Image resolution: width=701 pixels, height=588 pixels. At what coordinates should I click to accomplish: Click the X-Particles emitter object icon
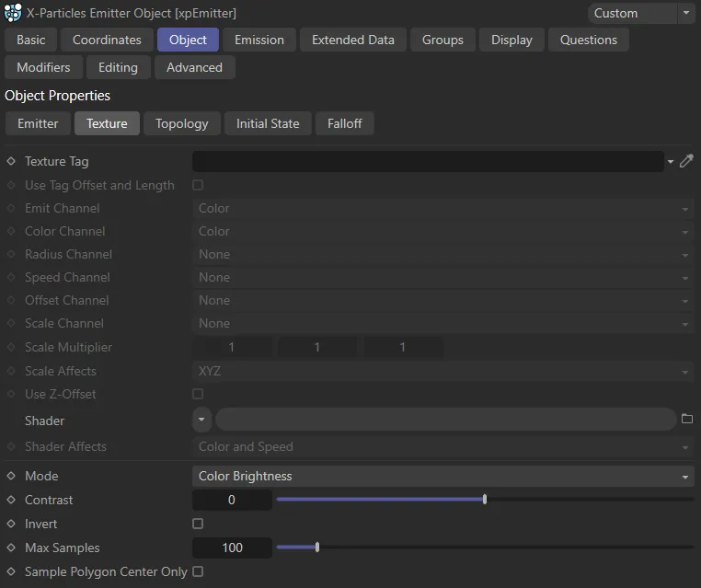(x=13, y=13)
